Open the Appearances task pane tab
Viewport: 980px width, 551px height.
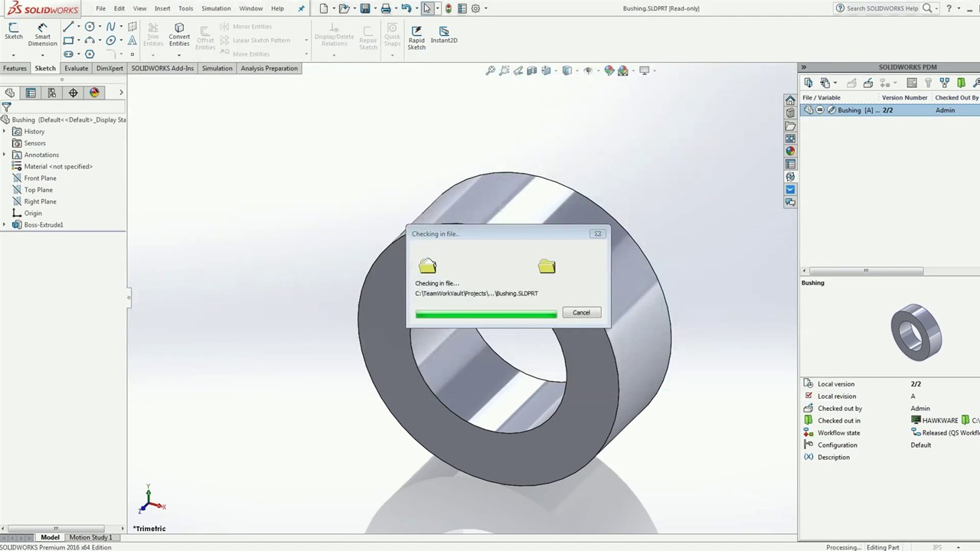[790, 152]
